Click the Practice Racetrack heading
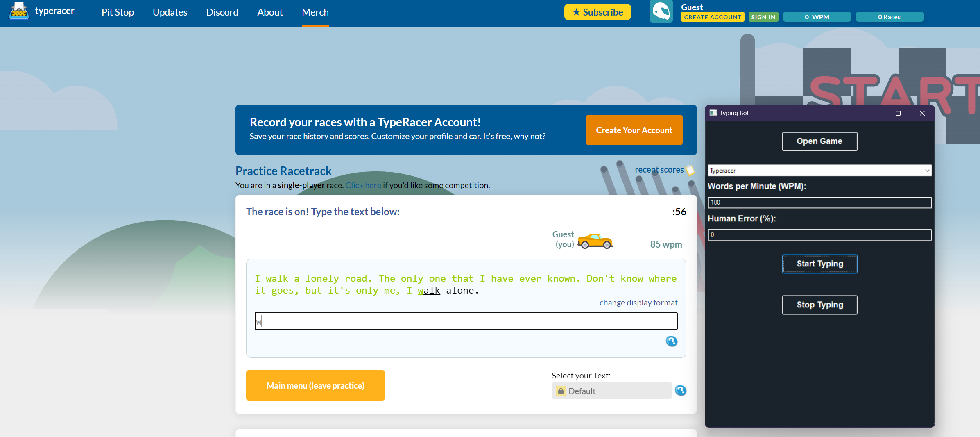Image resolution: width=980 pixels, height=437 pixels. tap(283, 171)
